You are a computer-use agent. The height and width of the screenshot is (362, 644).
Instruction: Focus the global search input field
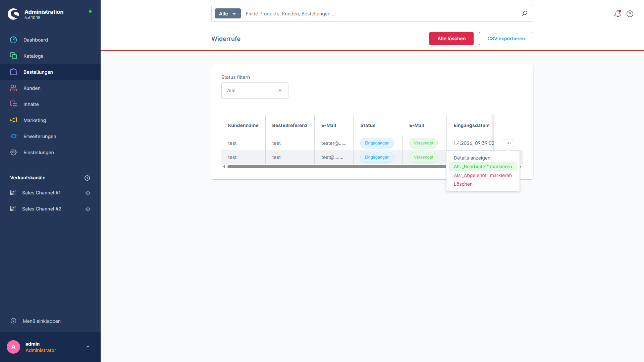click(x=381, y=14)
